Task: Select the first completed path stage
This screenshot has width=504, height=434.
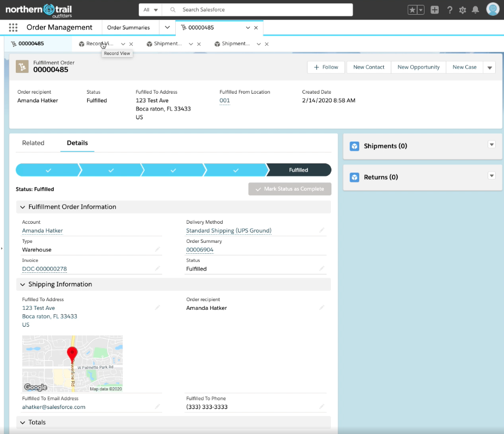Action: pyautogui.click(x=48, y=170)
